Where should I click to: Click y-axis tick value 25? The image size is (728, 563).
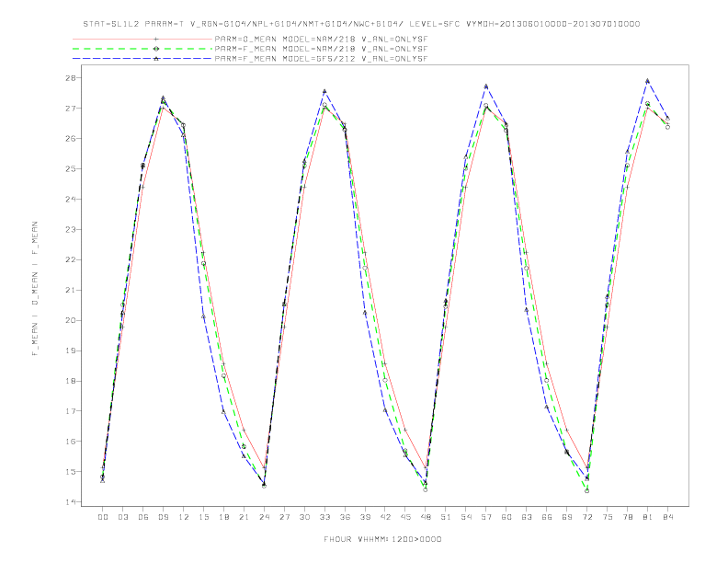(71, 168)
